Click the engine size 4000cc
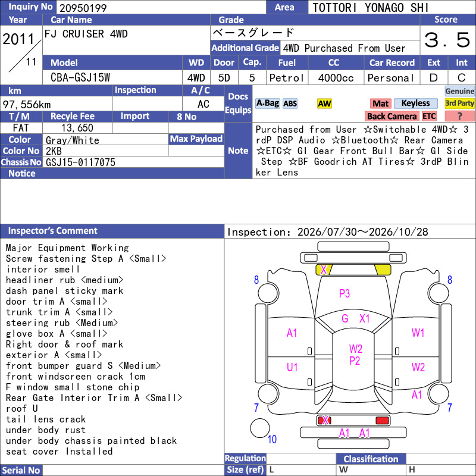This screenshot has height=476, width=476. point(336,78)
